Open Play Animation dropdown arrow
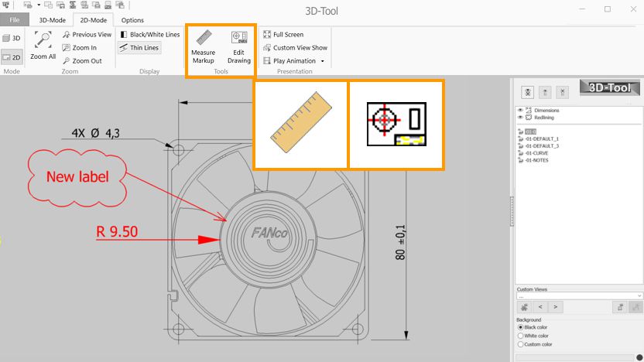 pos(323,61)
